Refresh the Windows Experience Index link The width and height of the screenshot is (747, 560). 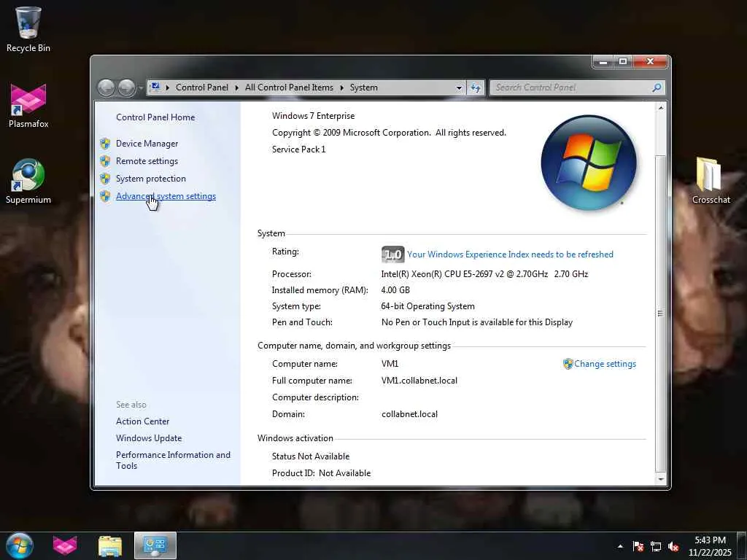coord(510,254)
